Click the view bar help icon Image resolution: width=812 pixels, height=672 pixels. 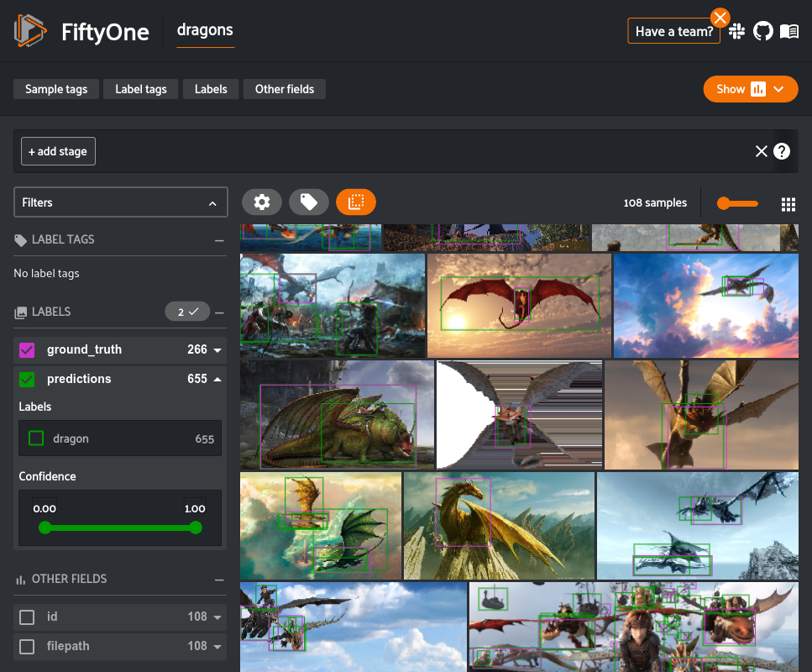click(782, 151)
